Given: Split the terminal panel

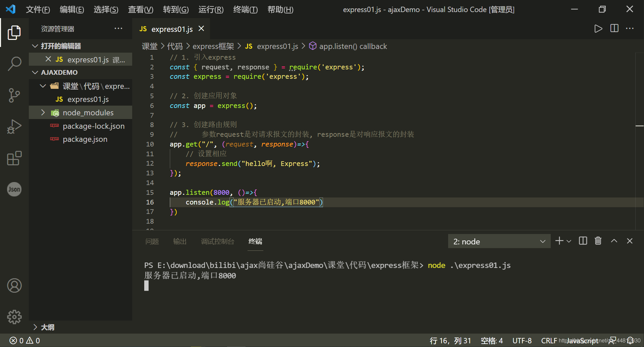Looking at the screenshot, I should tap(583, 241).
